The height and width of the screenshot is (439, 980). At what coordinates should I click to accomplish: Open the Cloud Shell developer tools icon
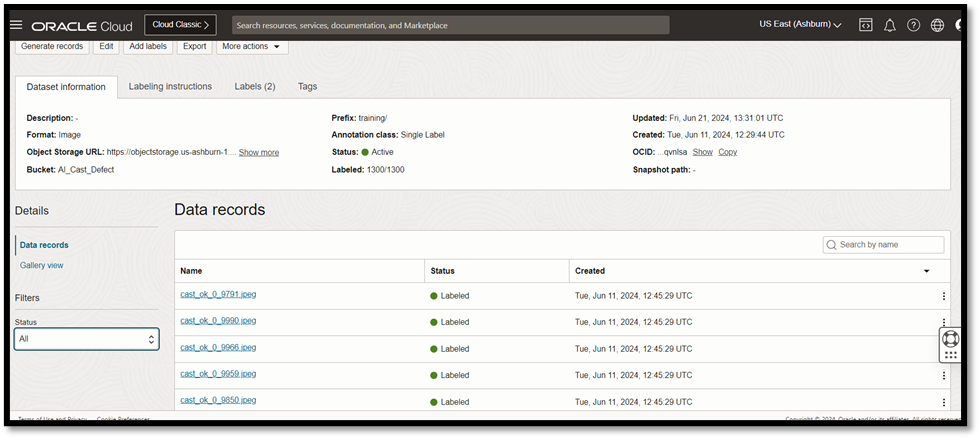[865, 25]
